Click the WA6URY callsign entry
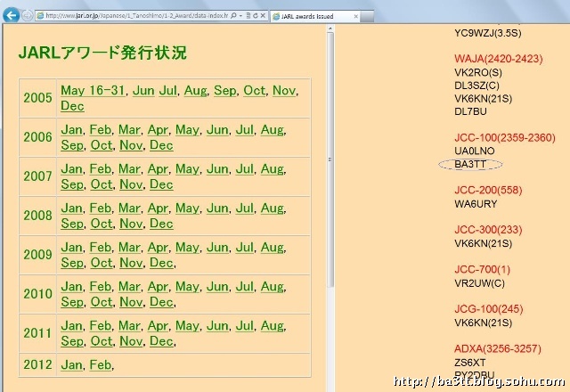This screenshot has height=392, width=570. [x=476, y=204]
